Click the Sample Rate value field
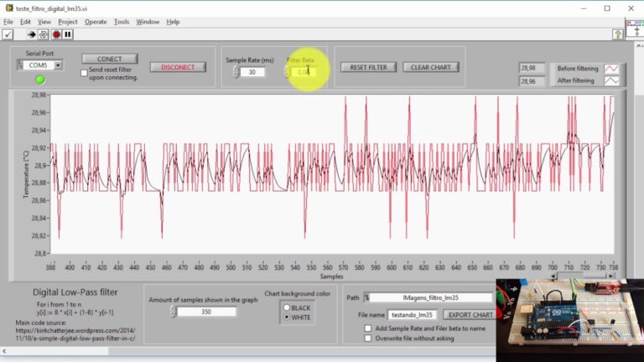644x362 pixels. coord(252,72)
